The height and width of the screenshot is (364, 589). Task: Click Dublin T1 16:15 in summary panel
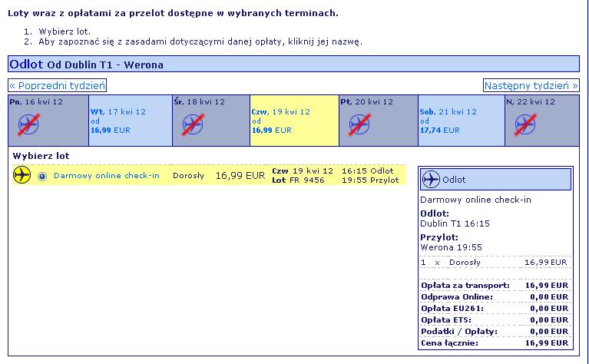(x=455, y=223)
